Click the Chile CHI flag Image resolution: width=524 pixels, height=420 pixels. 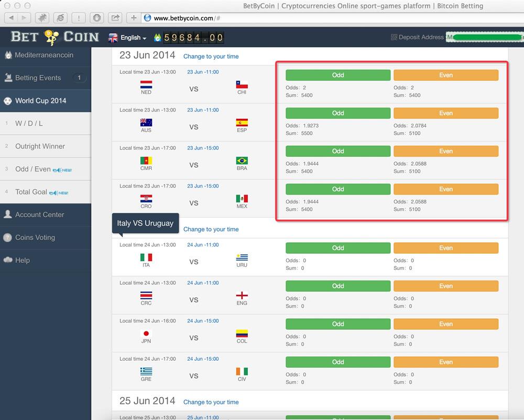[242, 84]
